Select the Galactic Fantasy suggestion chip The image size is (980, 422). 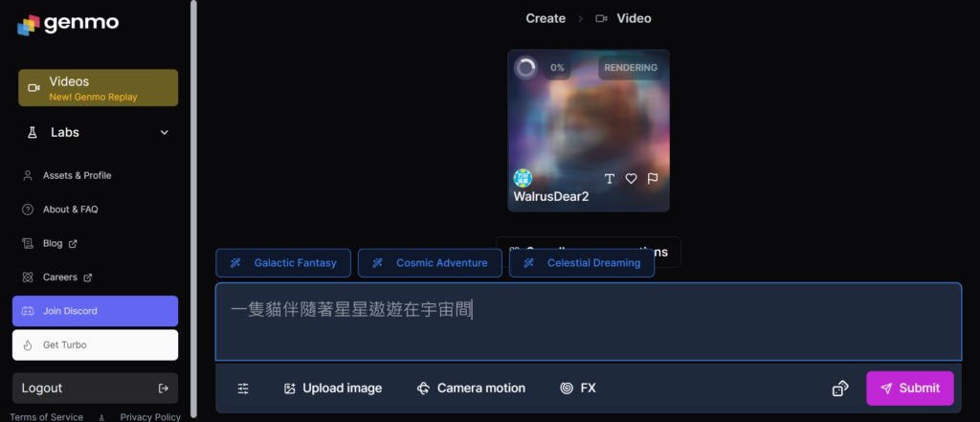(x=284, y=263)
